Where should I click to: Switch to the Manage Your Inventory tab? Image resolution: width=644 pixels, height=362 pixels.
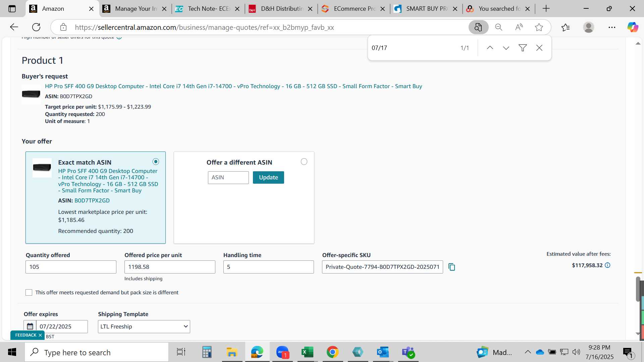click(136, 9)
